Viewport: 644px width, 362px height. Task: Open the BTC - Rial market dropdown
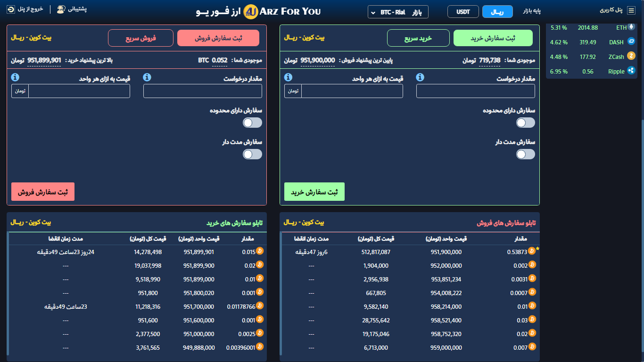397,12
